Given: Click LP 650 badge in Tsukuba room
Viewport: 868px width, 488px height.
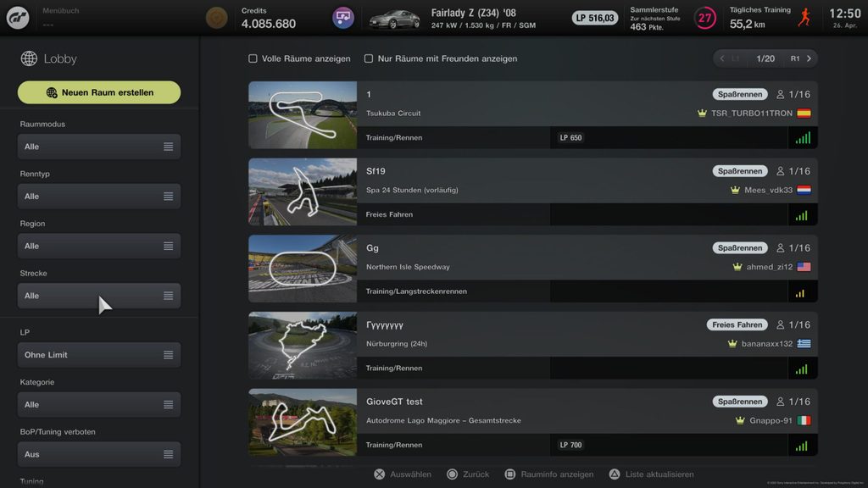Looking at the screenshot, I should [x=570, y=138].
